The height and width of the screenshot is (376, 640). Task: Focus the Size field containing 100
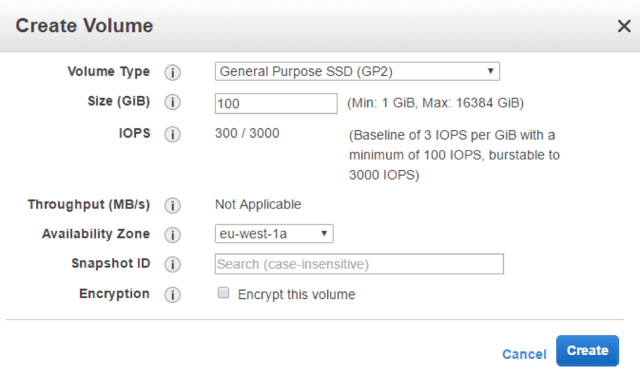(276, 103)
